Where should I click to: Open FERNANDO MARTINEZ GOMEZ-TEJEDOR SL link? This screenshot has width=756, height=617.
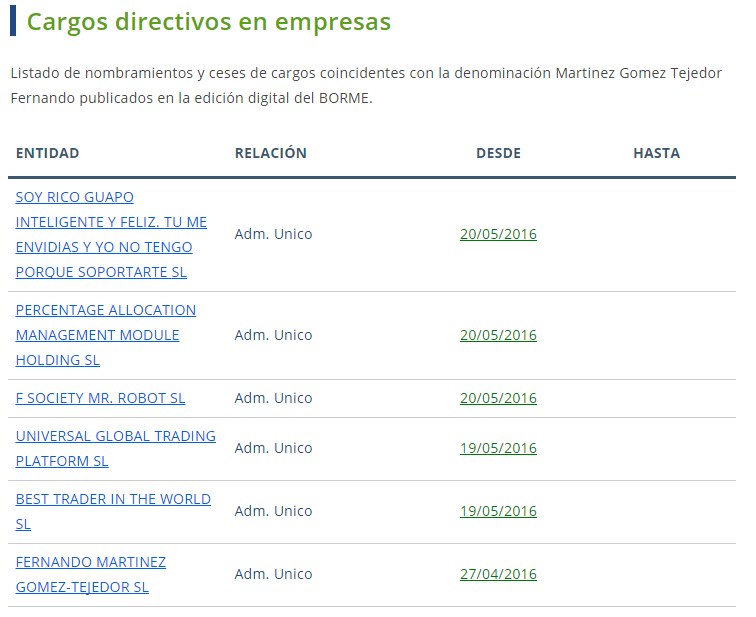[x=91, y=575]
